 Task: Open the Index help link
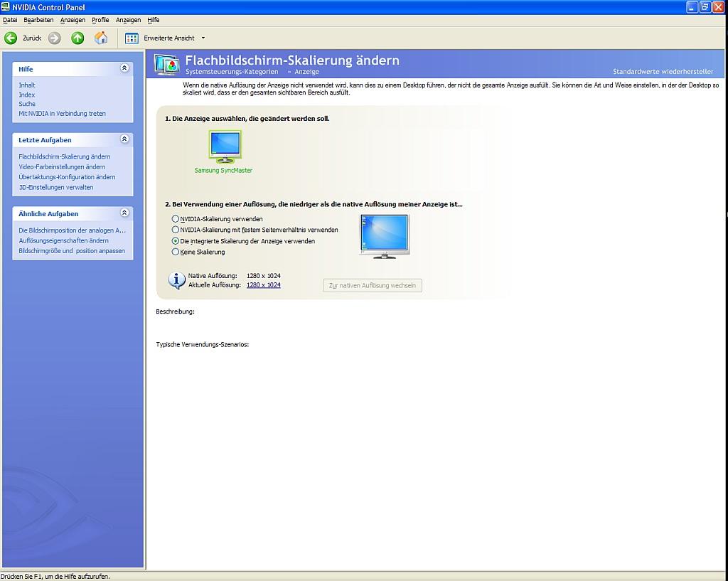pyautogui.click(x=27, y=95)
